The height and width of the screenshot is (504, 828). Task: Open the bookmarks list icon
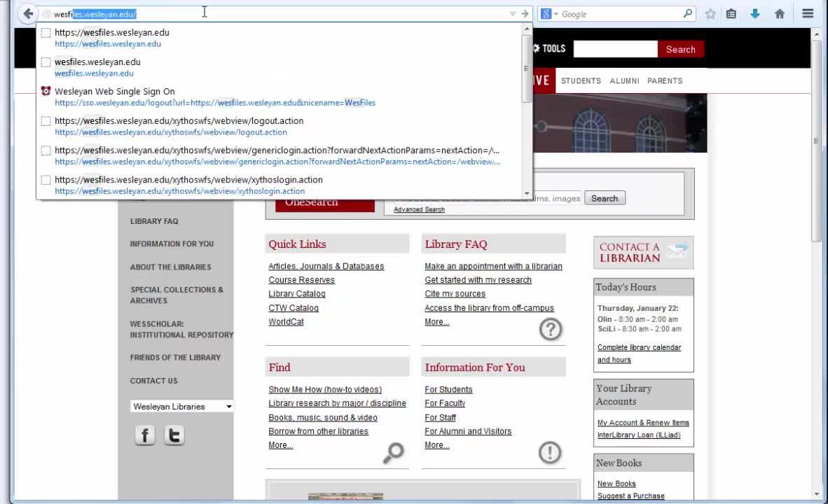click(731, 13)
